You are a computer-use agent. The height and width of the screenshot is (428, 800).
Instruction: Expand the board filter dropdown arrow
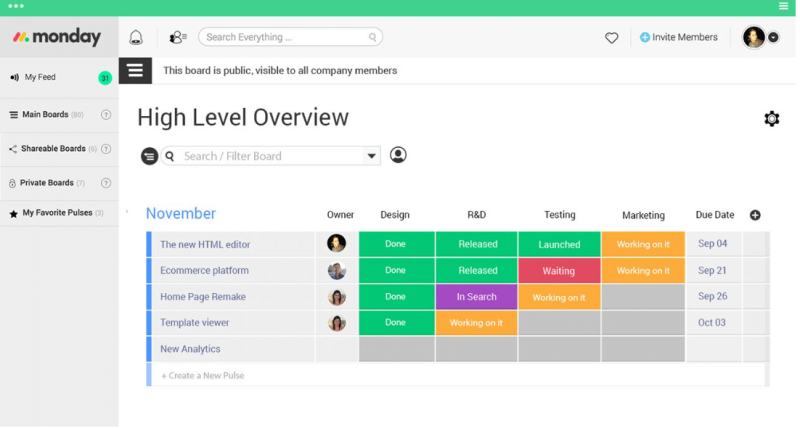371,156
